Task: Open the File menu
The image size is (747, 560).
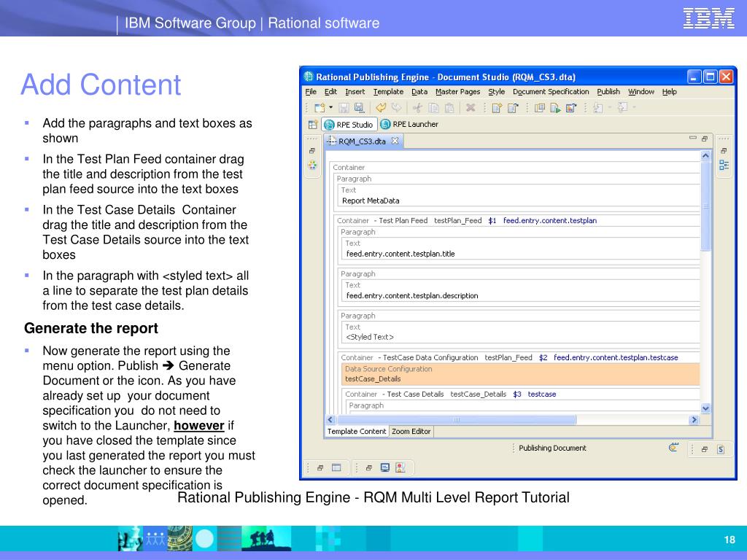Action: pyautogui.click(x=311, y=92)
